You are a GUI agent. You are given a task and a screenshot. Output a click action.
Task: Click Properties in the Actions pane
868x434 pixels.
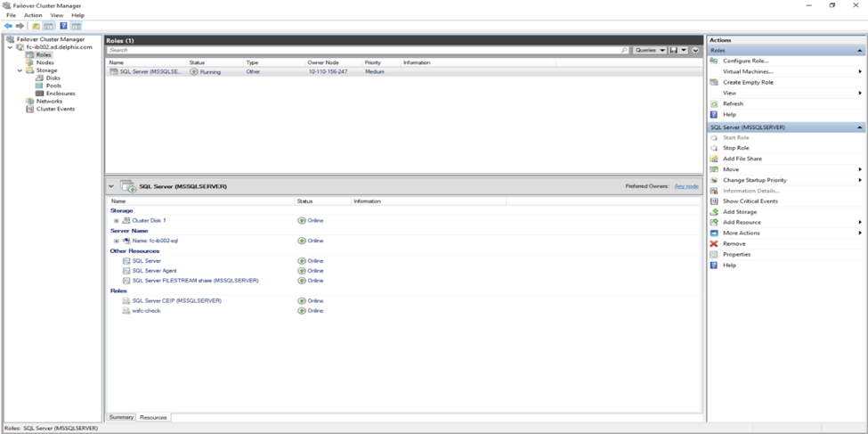736,254
